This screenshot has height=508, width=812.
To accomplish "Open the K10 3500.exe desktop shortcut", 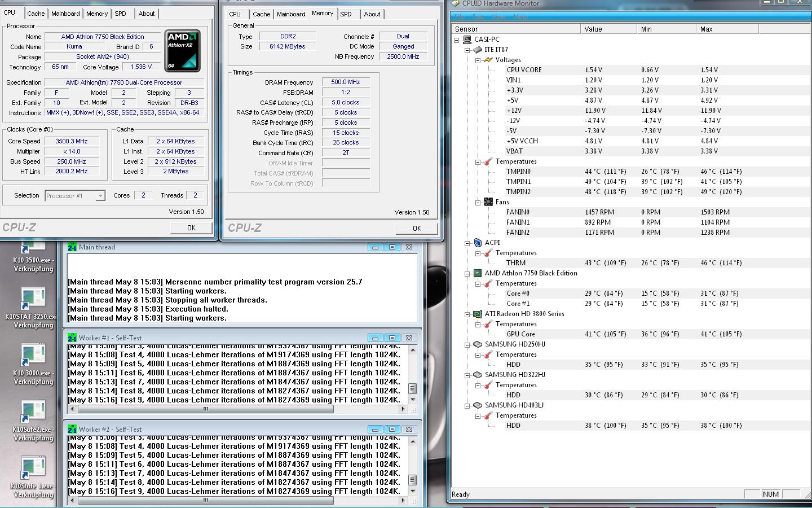I will coord(33,257).
